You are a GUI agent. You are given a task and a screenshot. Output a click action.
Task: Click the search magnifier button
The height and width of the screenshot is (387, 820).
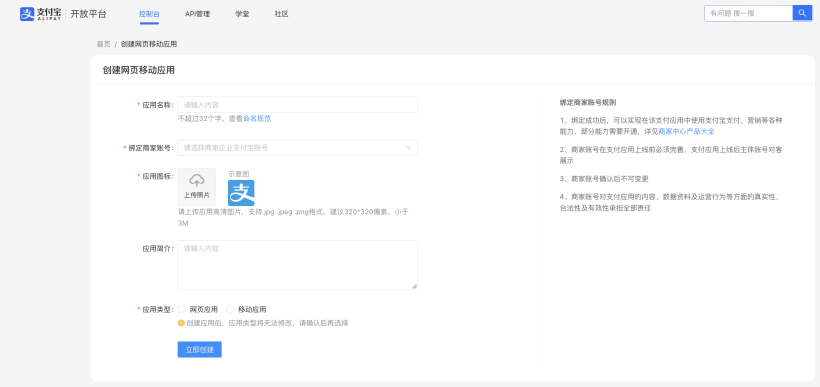(802, 13)
